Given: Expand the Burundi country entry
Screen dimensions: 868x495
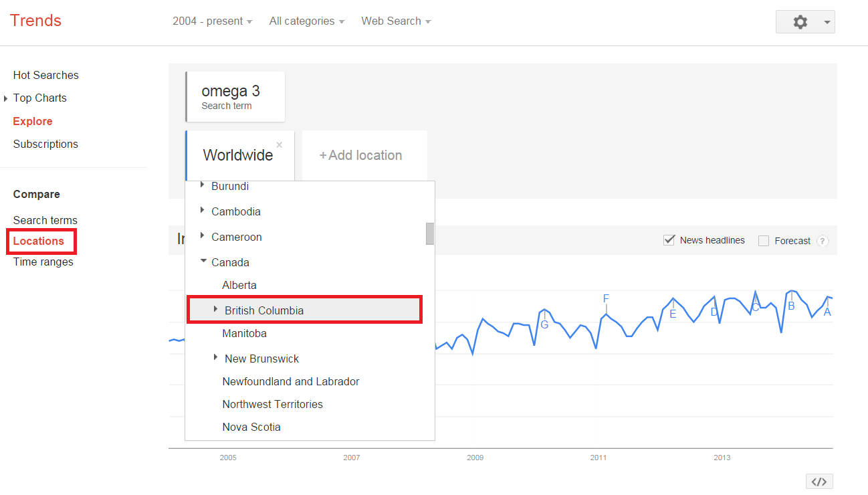Looking at the screenshot, I should (x=203, y=185).
